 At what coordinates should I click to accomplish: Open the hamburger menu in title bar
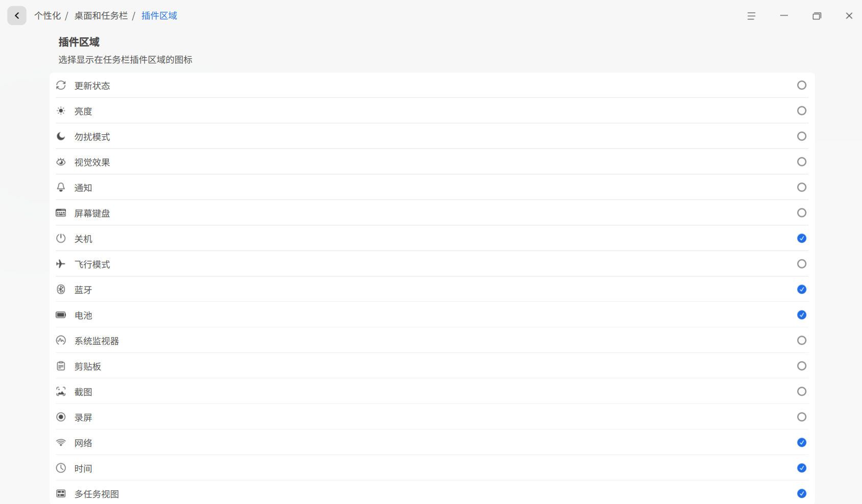[x=751, y=16]
